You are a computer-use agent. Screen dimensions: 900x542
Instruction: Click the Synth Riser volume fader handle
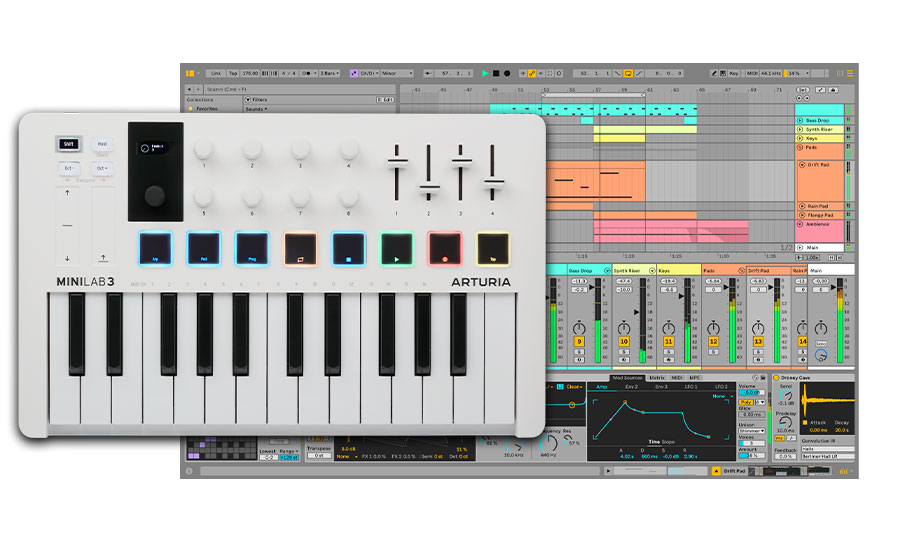click(637, 312)
